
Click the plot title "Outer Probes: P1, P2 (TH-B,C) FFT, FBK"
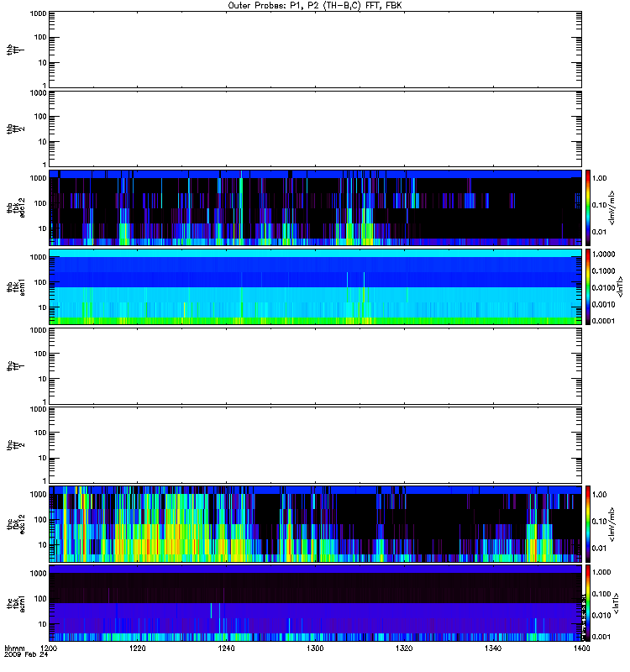[x=314, y=6]
